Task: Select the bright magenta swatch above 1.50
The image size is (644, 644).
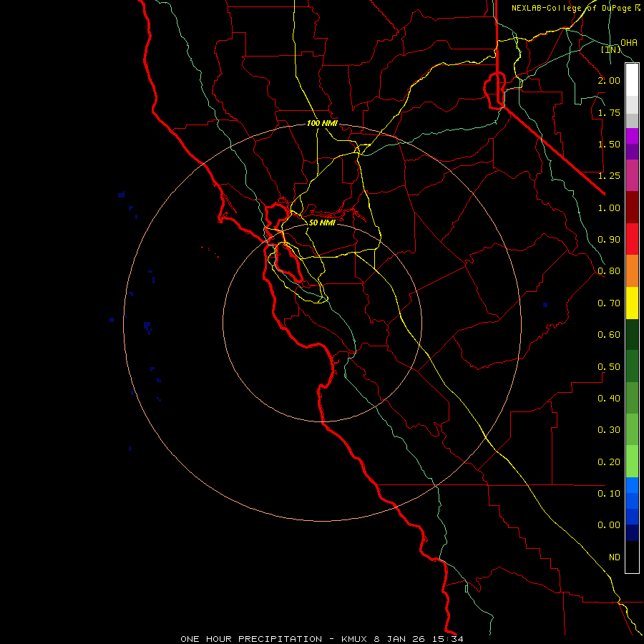Action: (x=632, y=136)
